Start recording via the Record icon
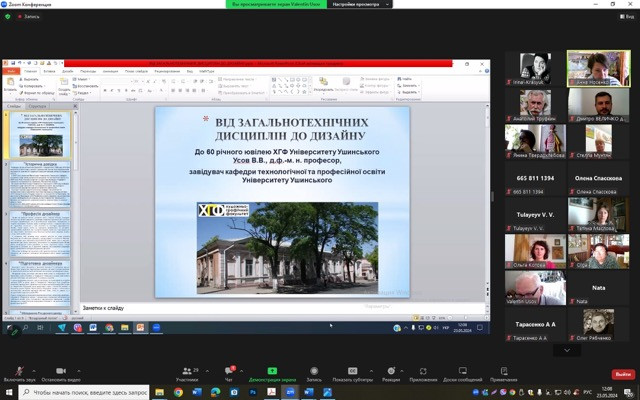This screenshot has height=400, width=640. pyautogui.click(x=314, y=371)
